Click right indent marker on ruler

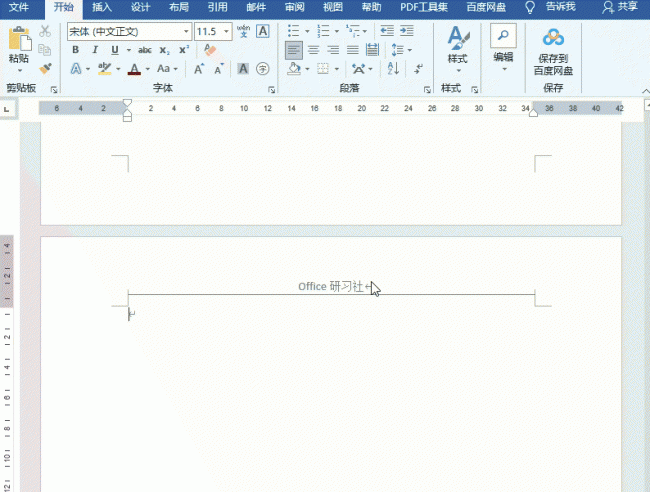click(533, 113)
